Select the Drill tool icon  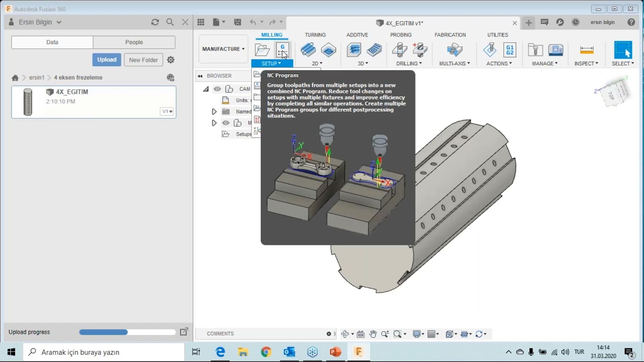(399, 50)
